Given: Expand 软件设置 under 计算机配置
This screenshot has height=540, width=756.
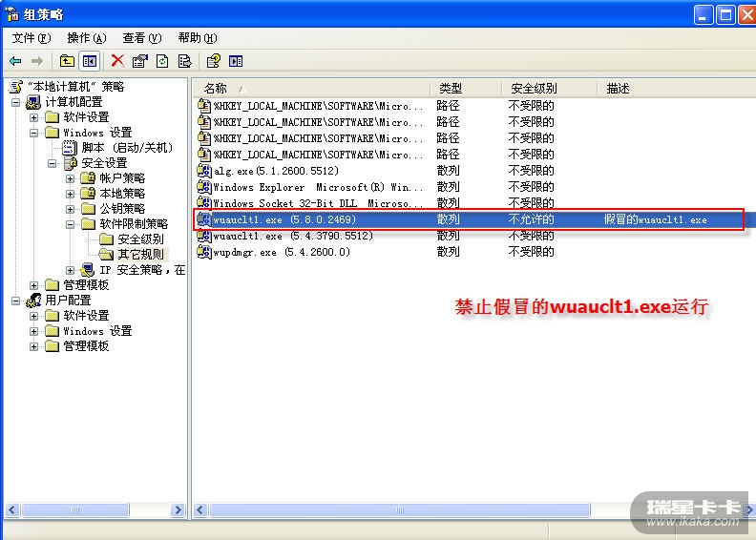Looking at the screenshot, I should (x=33, y=117).
